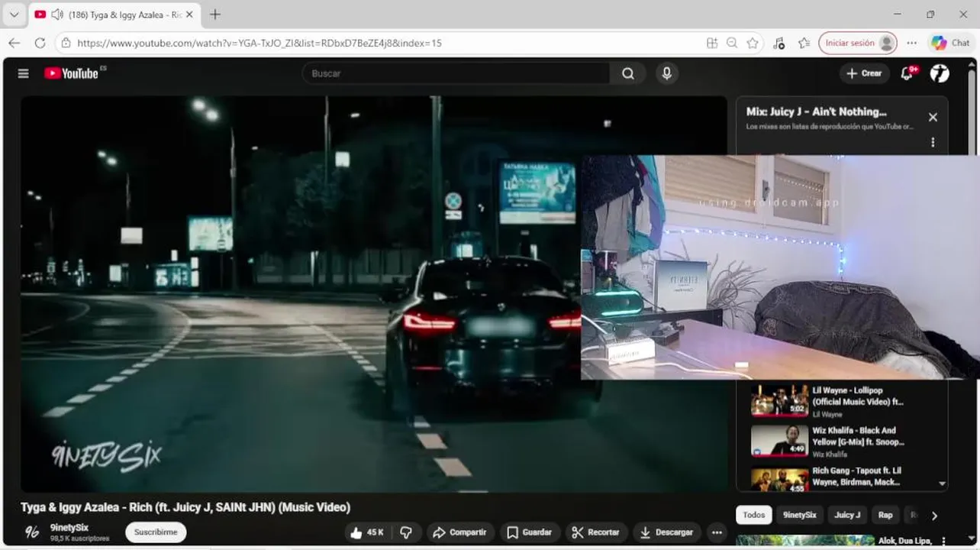Image resolution: width=980 pixels, height=550 pixels.
Task: Open browser media control icon
Action: tap(779, 43)
